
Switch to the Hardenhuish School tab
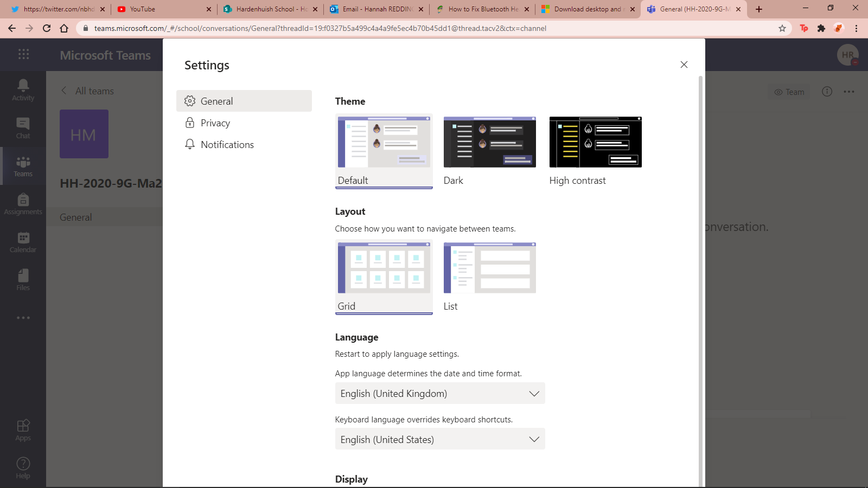270,9
